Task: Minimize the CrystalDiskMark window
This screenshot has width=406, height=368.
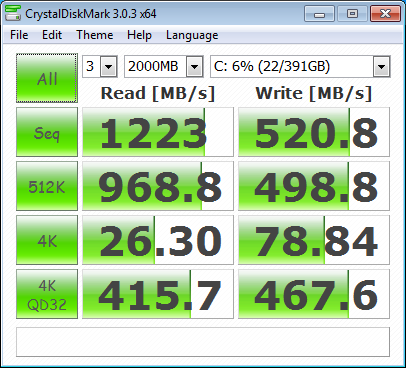Action: 319,14
